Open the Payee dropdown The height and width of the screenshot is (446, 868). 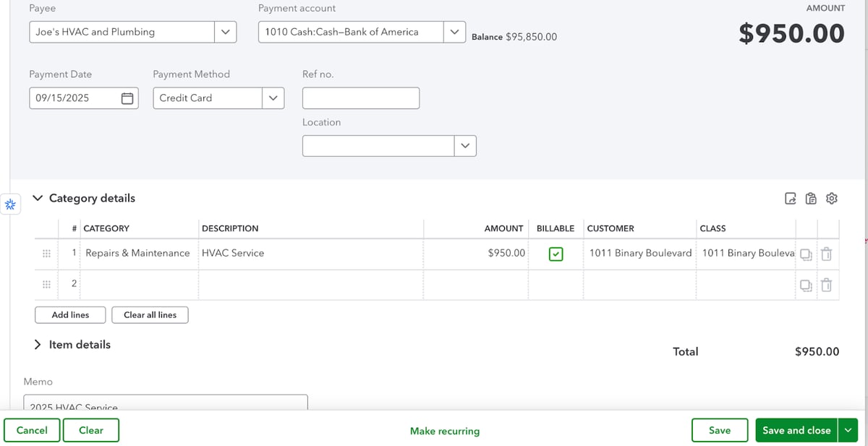tap(225, 32)
